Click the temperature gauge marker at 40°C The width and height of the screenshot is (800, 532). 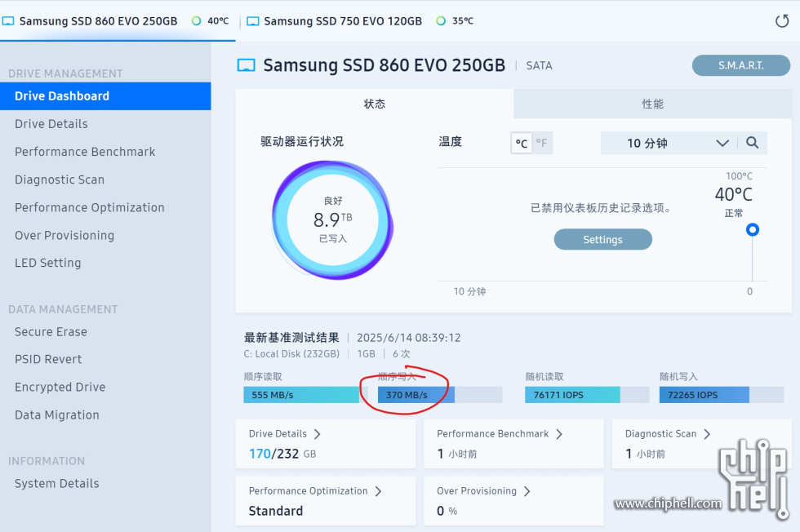point(752,229)
